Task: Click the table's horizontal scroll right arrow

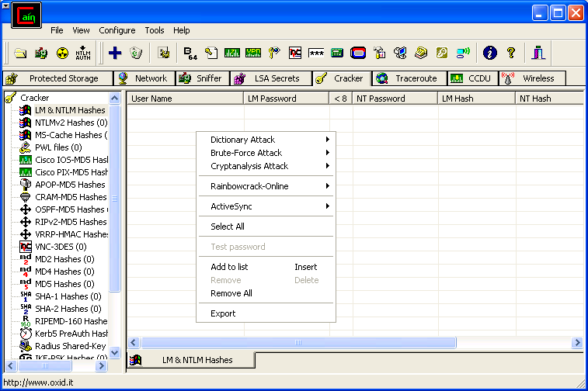Action: (x=577, y=342)
